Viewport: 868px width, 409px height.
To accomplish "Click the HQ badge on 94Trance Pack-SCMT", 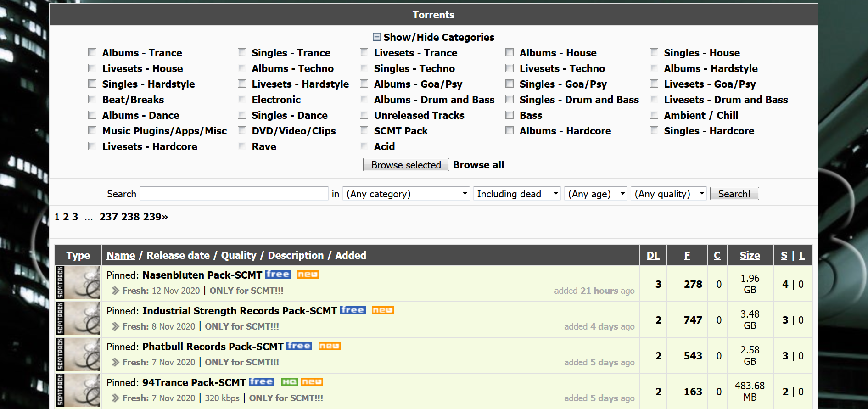I will click(x=289, y=382).
